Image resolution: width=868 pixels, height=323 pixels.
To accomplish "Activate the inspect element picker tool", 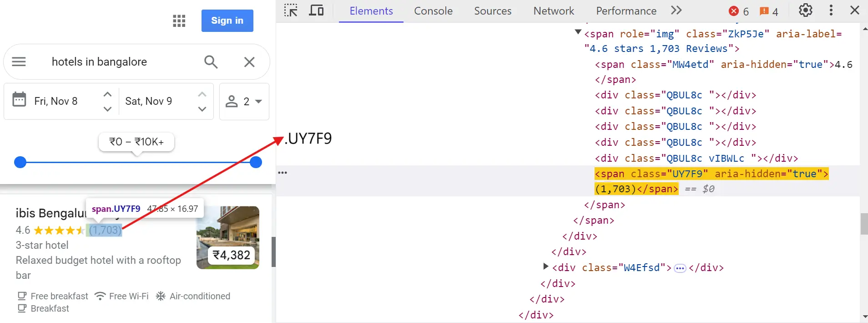I will (x=291, y=10).
